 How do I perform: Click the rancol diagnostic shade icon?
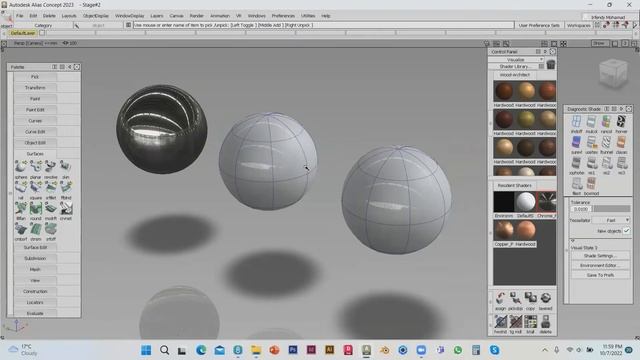pyautogui.click(x=607, y=121)
